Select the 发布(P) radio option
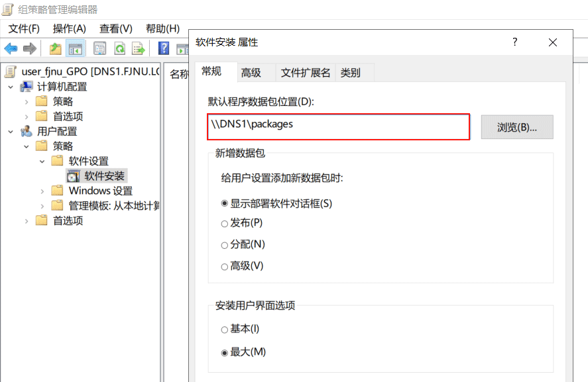Screen dimensions: 588x382 tap(224, 224)
